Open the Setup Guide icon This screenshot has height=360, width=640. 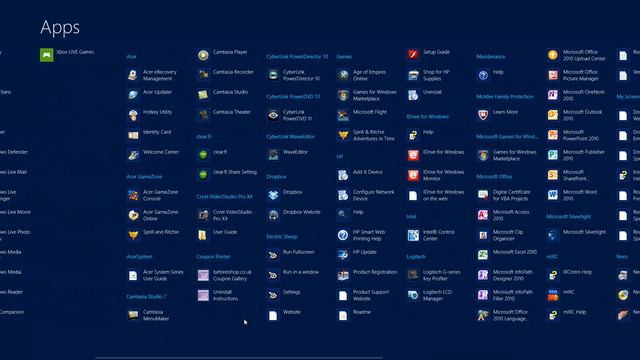click(413, 55)
